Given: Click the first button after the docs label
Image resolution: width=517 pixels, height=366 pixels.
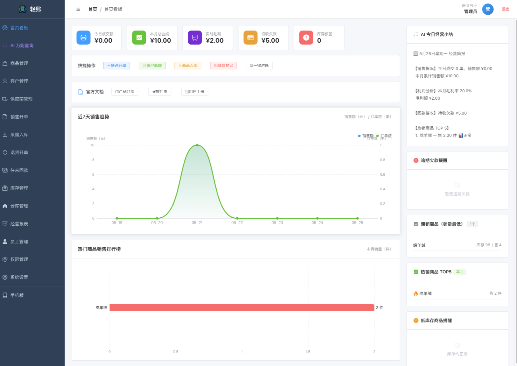Looking at the screenshot, I should click(125, 92).
